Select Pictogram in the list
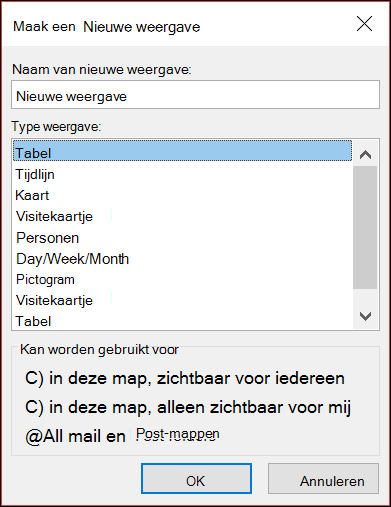Viewport: 391px width, 507px height. 182,279
